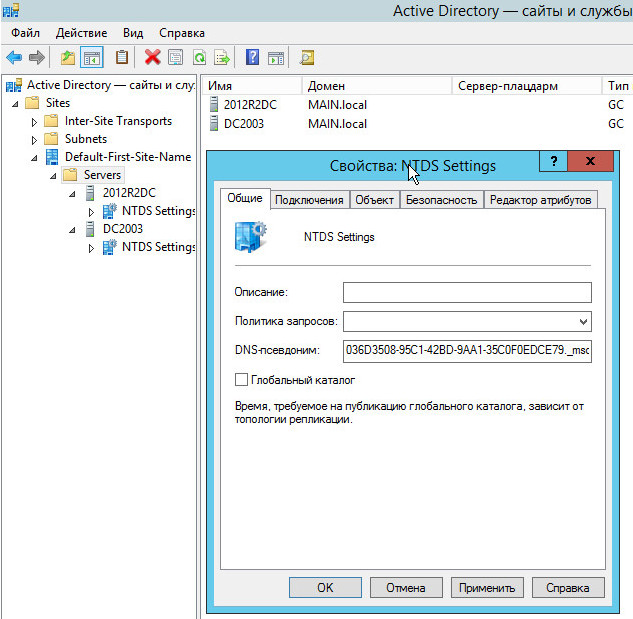Close the NTDS Settings properties dialog
This screenshot has height=619, width=633.
591,161
